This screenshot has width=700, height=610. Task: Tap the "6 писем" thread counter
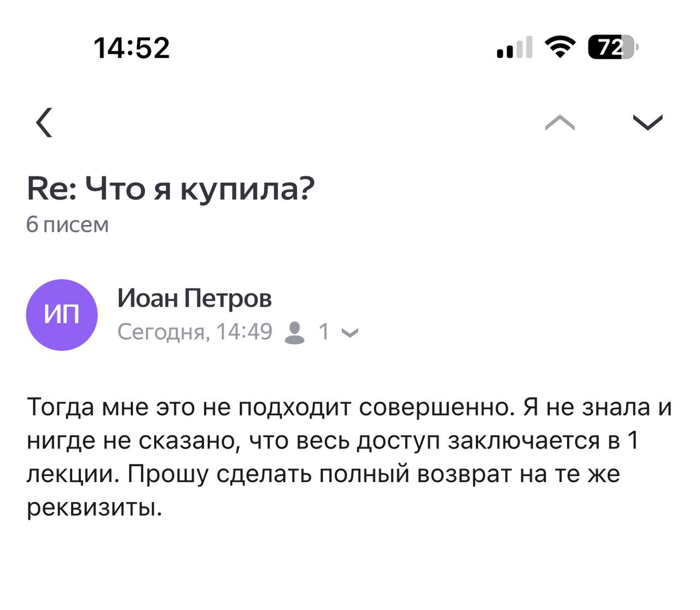(67, 225)
